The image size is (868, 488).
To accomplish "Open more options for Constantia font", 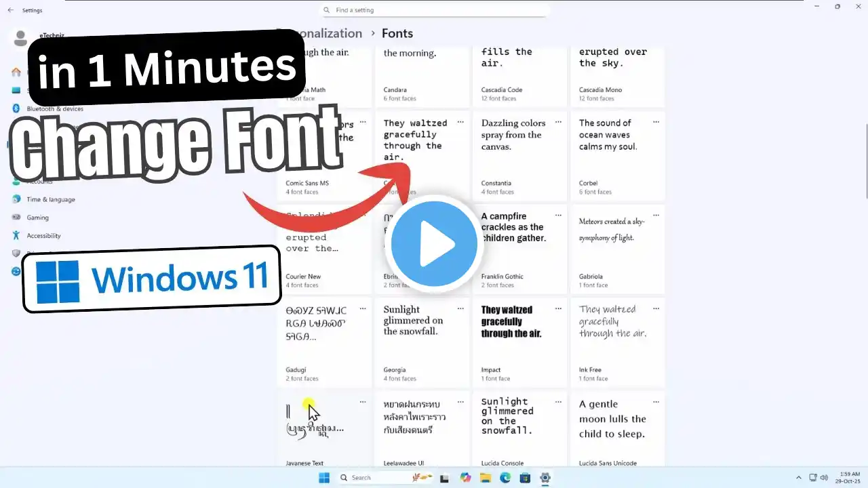I will 558,122.
